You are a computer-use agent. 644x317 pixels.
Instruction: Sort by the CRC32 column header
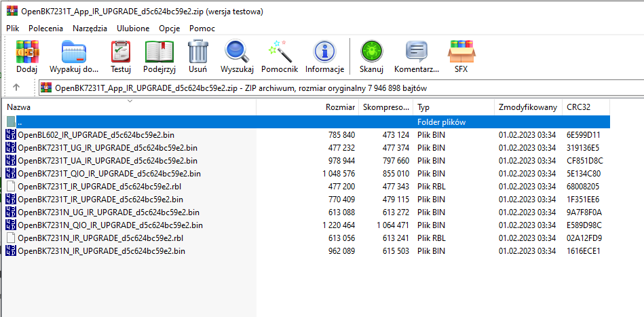click(585, 107)
